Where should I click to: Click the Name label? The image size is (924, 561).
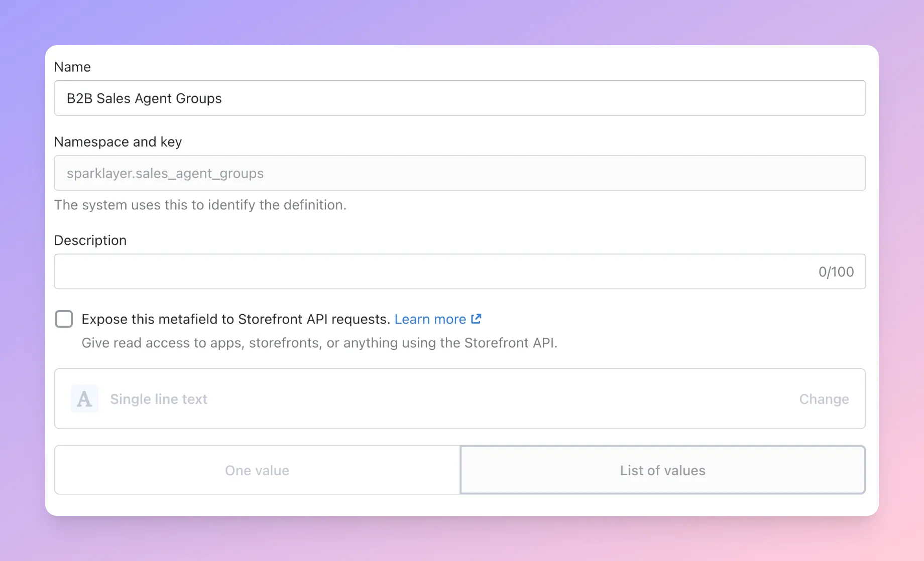coord(72,67)
